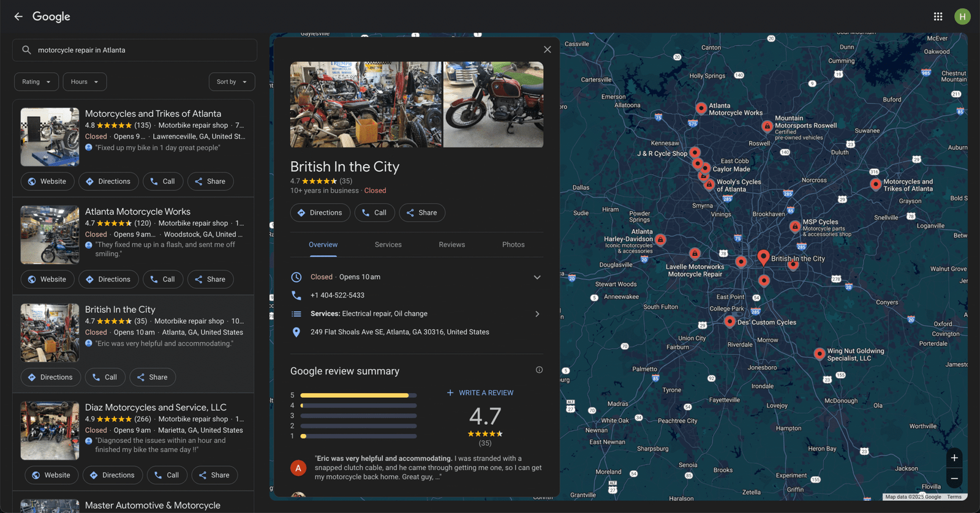Click the back arrow next to Google logo
Viewport: 980px width, 513px height.
(18, 17)
